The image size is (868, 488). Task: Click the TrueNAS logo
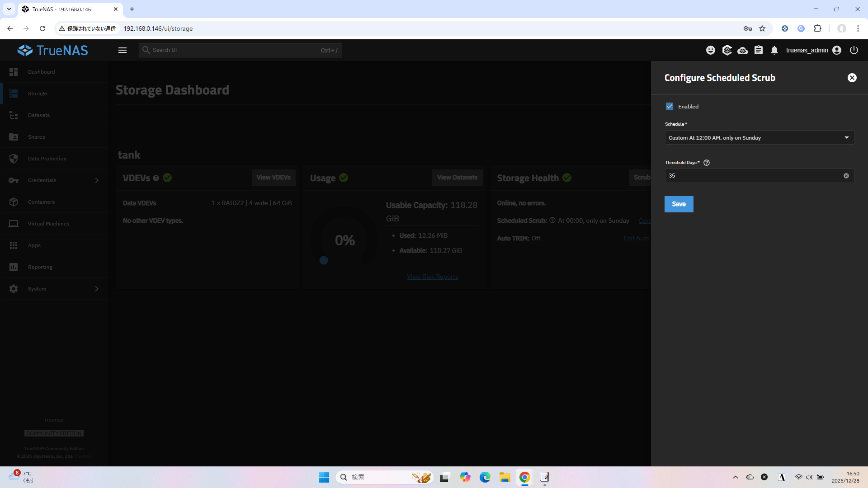pyautogui.click(x=53, y=50)
